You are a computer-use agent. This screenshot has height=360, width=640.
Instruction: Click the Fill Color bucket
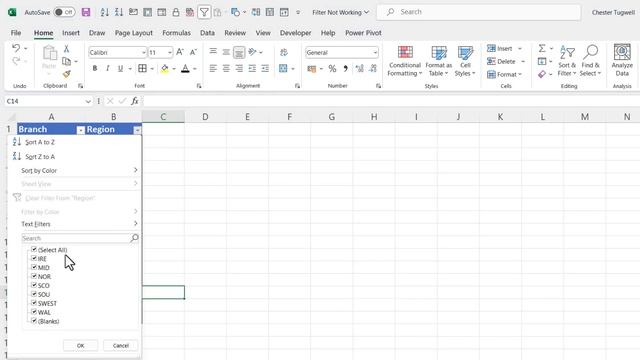coord(164,69)
